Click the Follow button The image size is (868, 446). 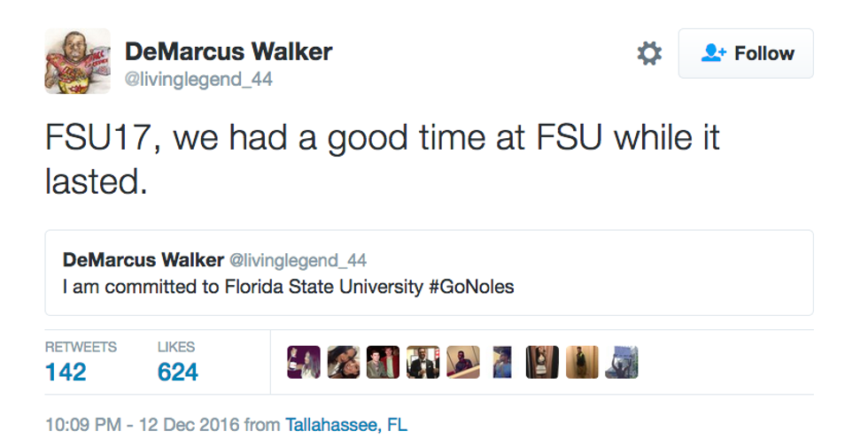click(746, 54)
